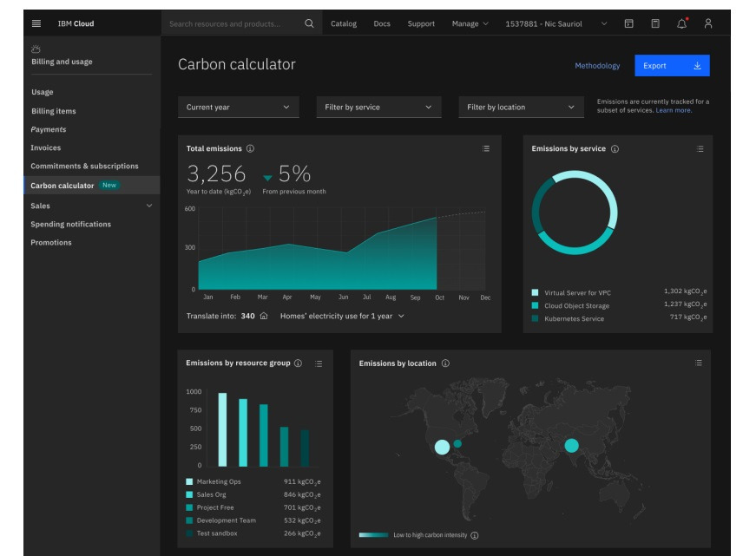Click the Cloud Object Storage legend swatch
Screen dimensions: 756x556
(x=535, y=305)
